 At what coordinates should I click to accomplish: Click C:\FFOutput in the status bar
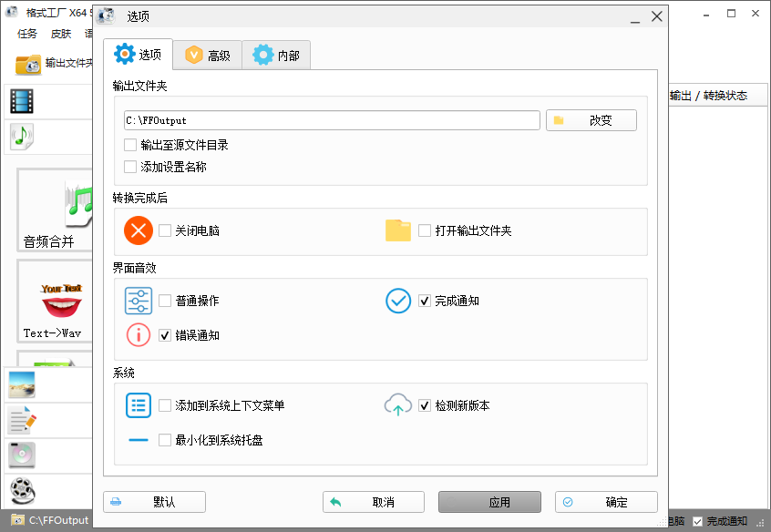58,520
